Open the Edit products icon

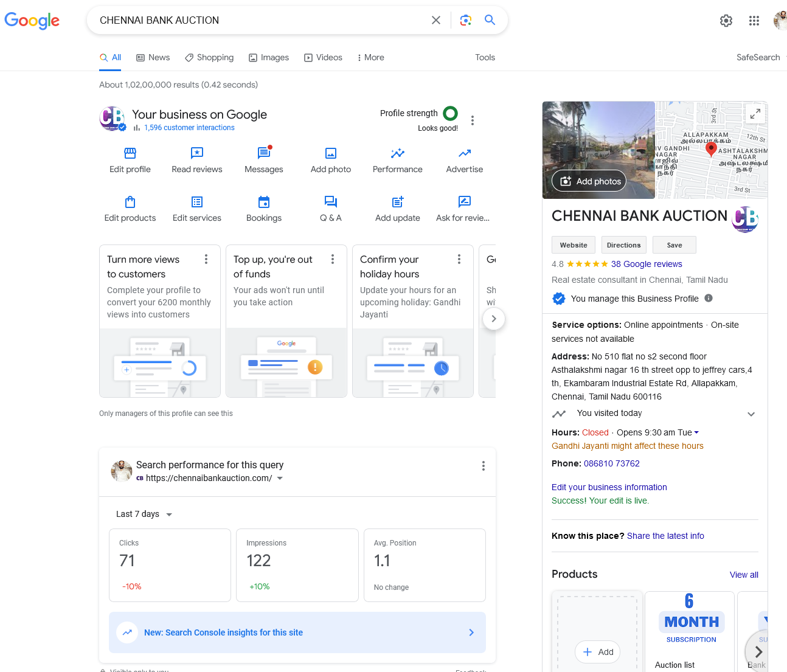(x=130, y=202)
